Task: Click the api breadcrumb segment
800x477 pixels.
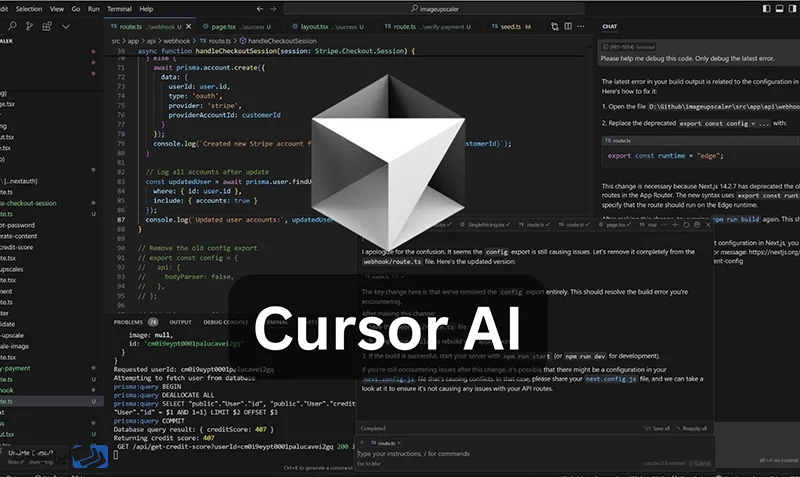Action: point(151,41)
